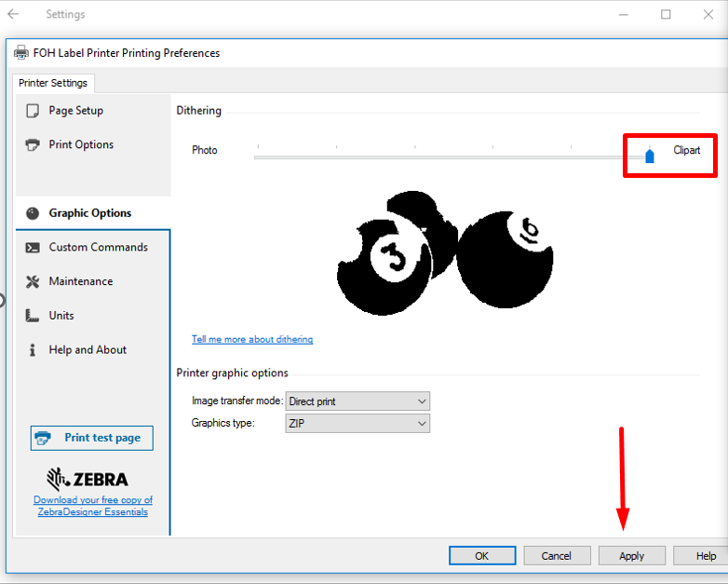728x584 pixels.
Task: Click the Print Options printer icon
Action: (33, 145)
